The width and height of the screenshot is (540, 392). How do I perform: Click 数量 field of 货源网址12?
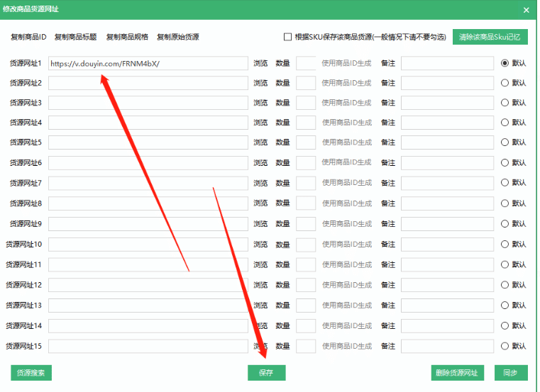[306, 285]
